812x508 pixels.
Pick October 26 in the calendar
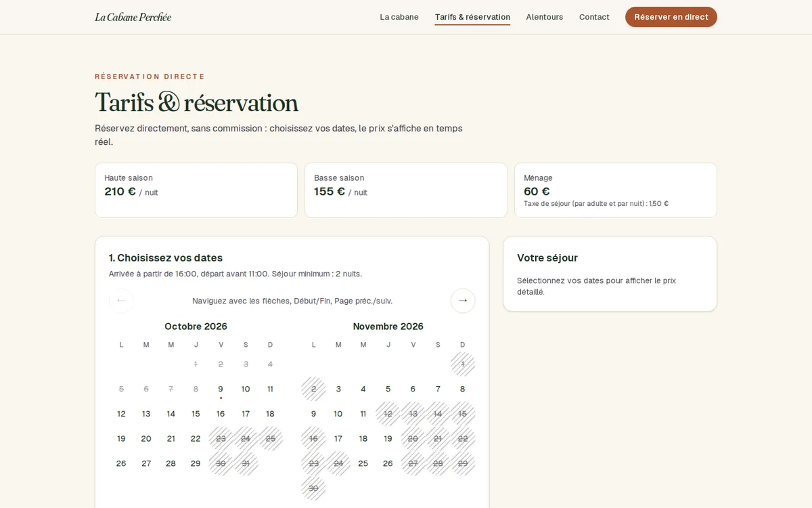121,463
